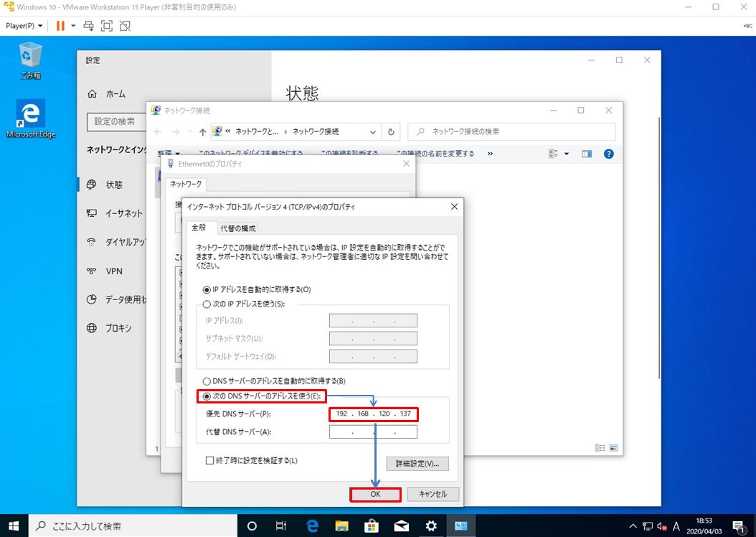
Task: Confirm with the OK button
Action: 375,494
